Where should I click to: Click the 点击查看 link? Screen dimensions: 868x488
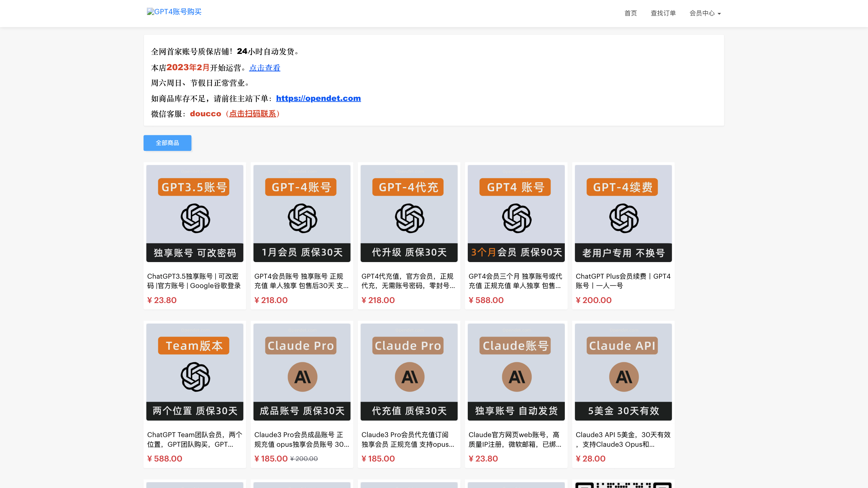coord(265,68)
